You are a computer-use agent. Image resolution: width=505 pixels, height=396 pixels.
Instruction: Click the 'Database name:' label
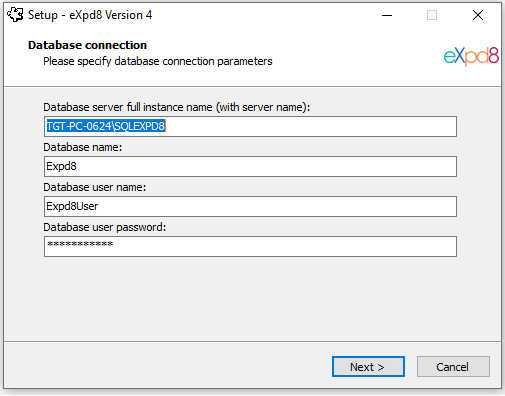83,147
